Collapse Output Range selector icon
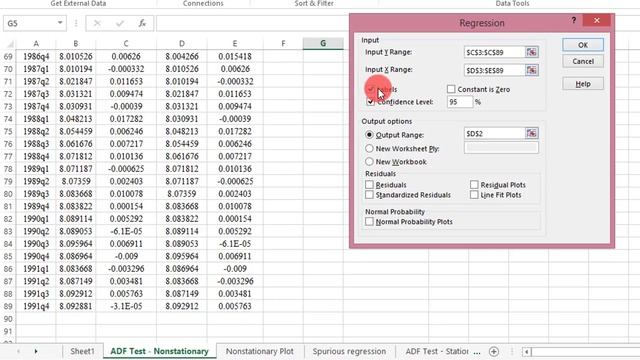The height and width of the screenshot is (360, 640). pyautogui.click(x=531, y=133)
